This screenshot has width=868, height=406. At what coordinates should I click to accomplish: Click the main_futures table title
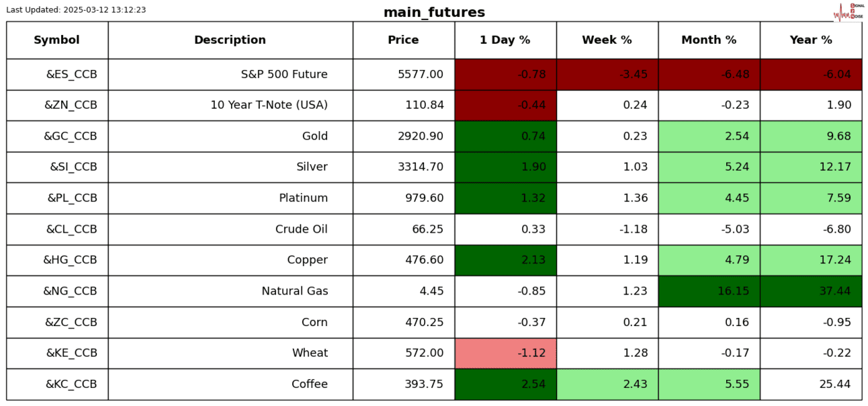[434, 13]
